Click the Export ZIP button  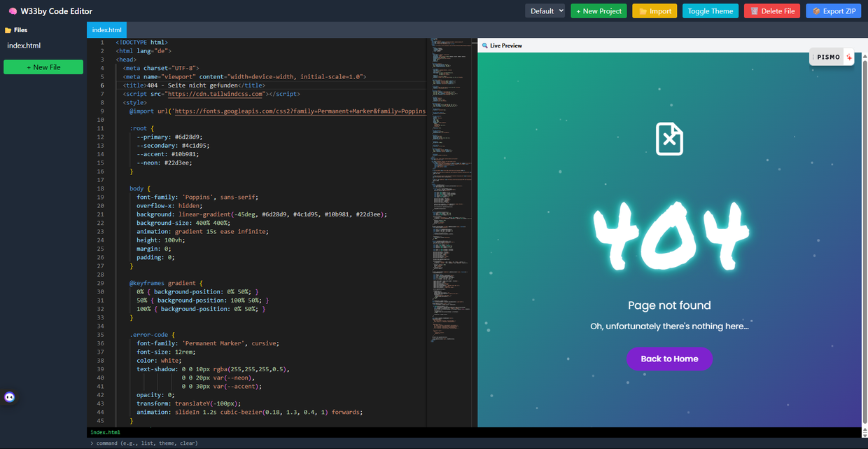click(833, 11)
